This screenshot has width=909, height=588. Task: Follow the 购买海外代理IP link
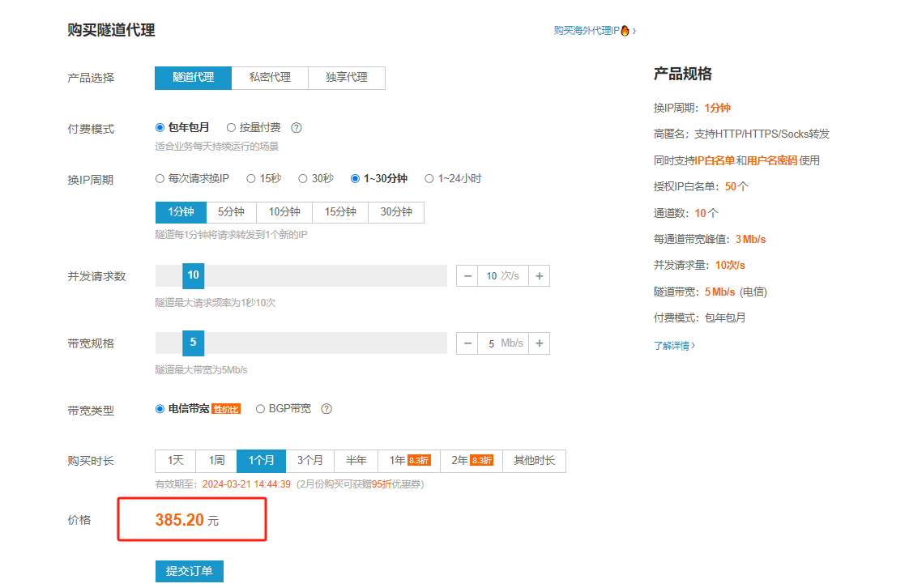595,31
